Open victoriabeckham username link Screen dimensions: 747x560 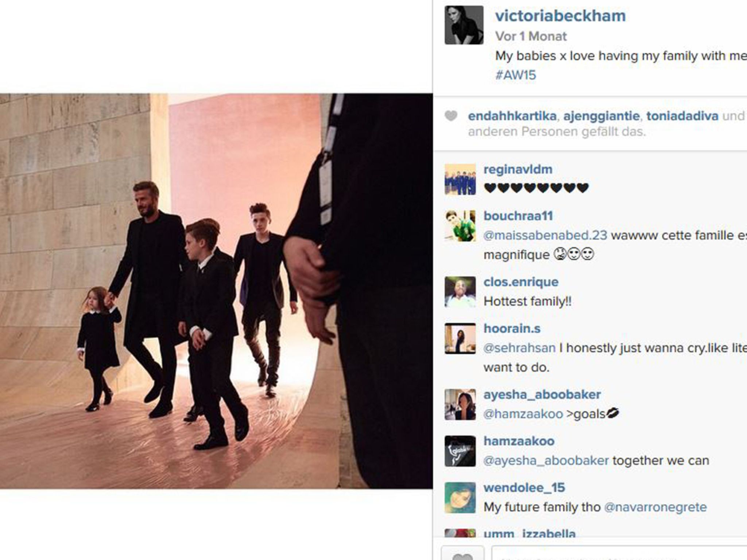560,16
